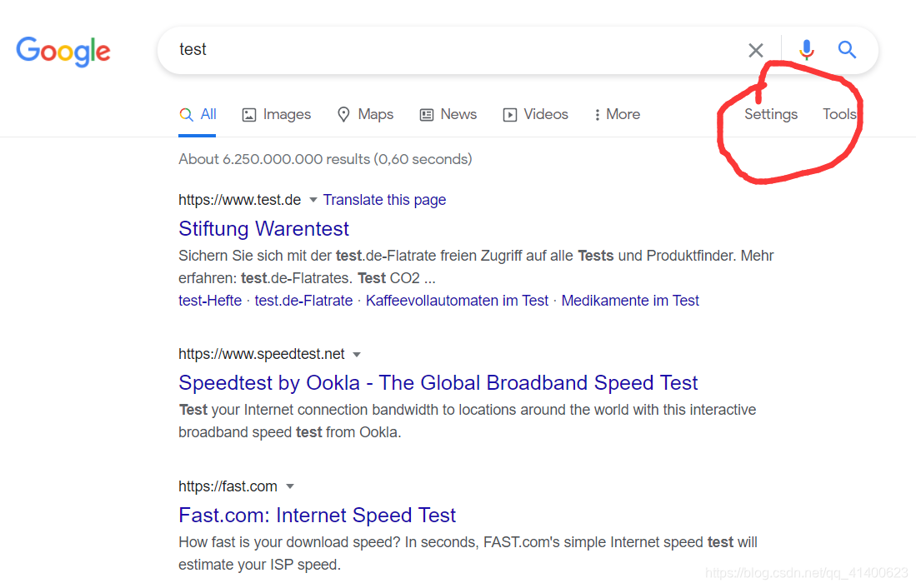Screen dimensions: 916x588
Task: Click the https://www.test.de URL text
Action: tap(239, 200)
